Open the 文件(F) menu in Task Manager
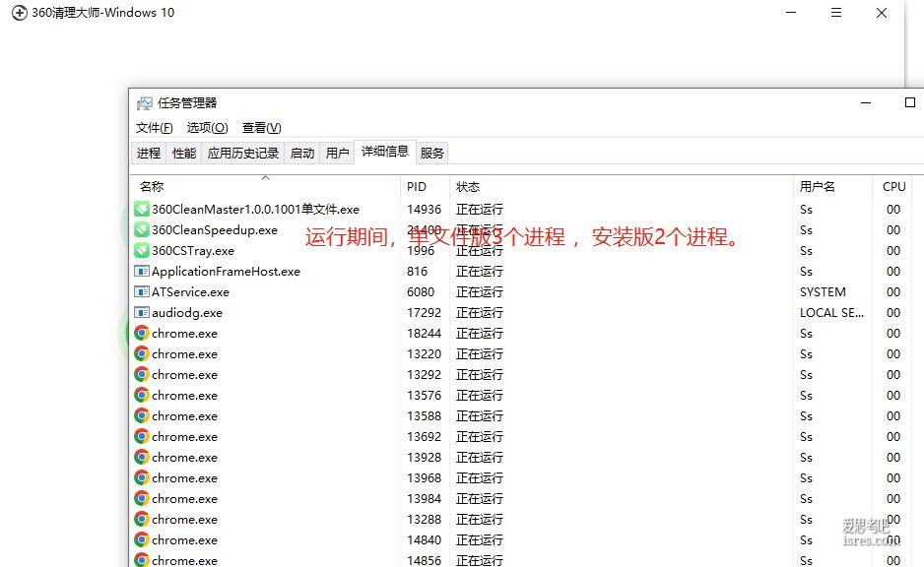The width and height of the screenshot is (924, 567). (x=155, y=128)
